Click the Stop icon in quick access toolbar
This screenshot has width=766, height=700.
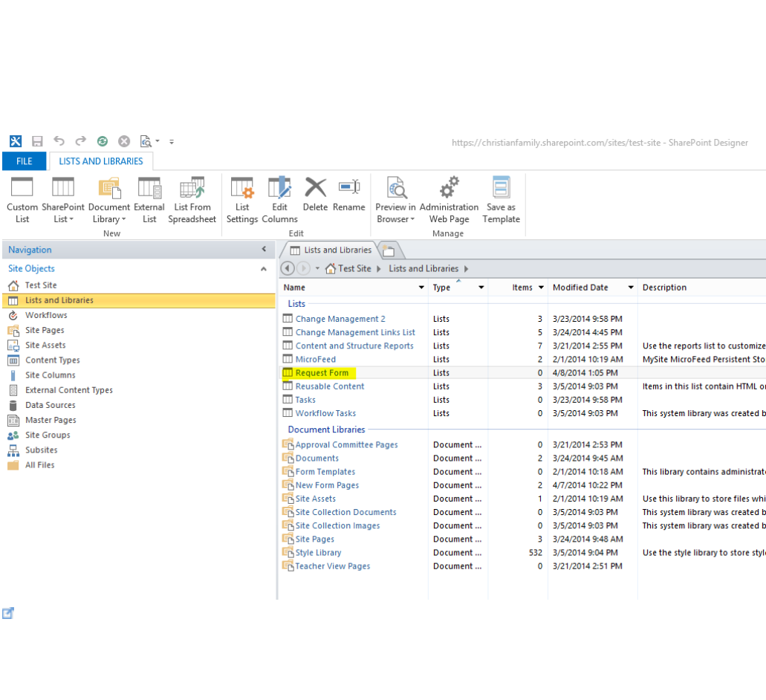[124, 142]
